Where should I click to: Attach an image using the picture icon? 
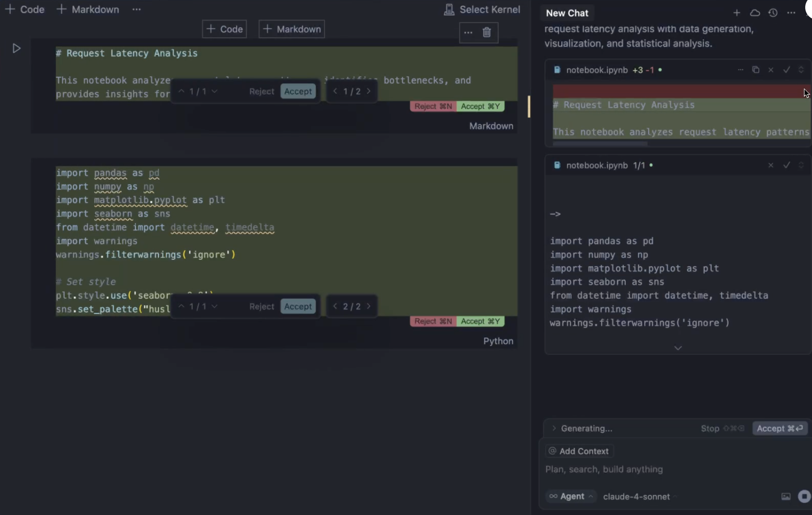pos(786,496)
